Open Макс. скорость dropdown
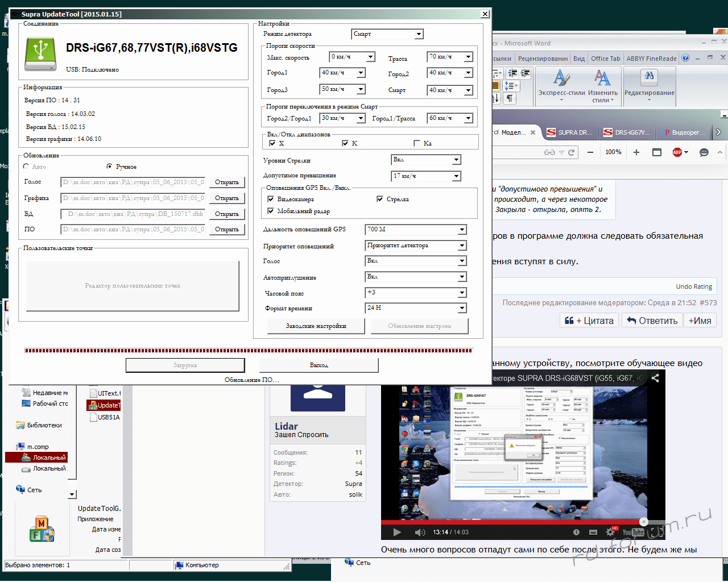 point(353,57)
